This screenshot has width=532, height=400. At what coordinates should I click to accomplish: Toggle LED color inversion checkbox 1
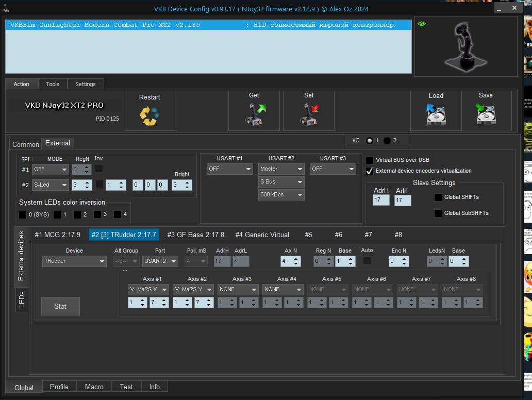tap(57, 215)
